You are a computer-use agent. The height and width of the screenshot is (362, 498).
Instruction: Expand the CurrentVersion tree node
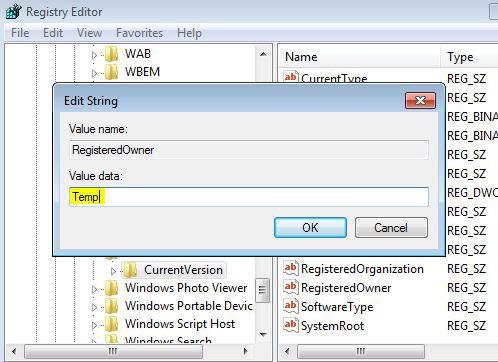click(114, 271)
